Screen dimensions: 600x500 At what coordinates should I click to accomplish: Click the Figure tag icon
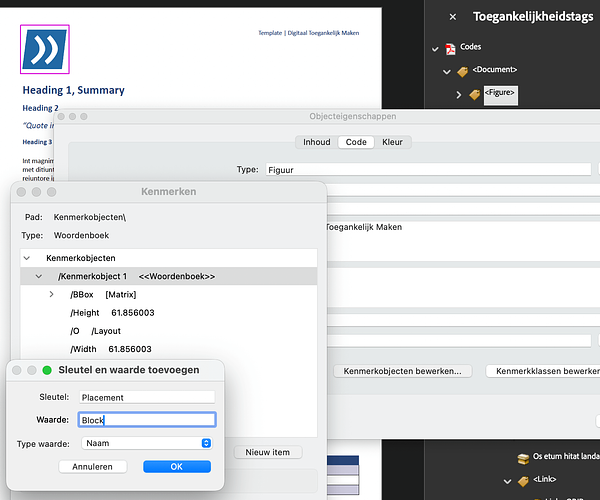pyautogui.click(x=475, y=94)
